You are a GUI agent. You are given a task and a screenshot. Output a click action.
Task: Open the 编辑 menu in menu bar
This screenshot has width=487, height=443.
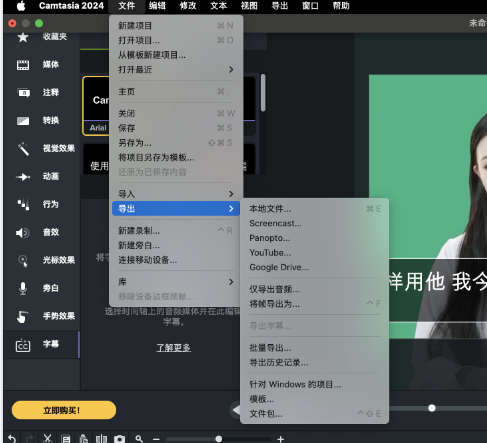(157, 6)
